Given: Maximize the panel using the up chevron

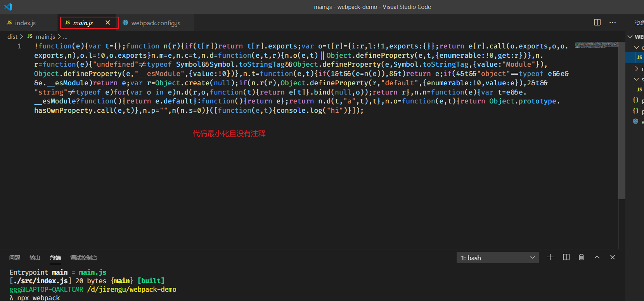Looking at the screenshot, I should pos(597,257).
